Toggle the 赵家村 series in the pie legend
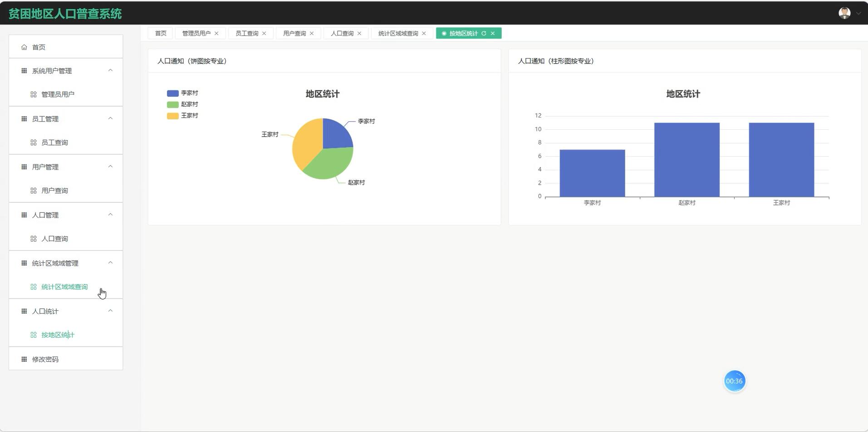The height and width of the screenshot is (432, 868). point(172,104)
